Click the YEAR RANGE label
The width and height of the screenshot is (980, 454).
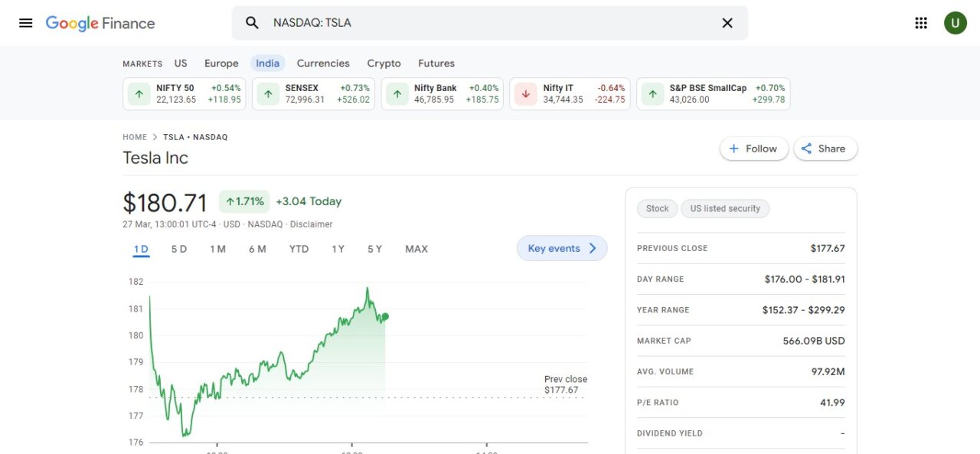click(663, 310)
